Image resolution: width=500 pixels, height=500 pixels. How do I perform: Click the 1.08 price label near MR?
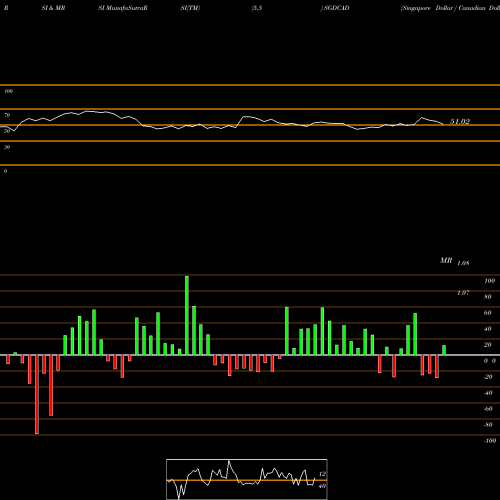(463, 263)
